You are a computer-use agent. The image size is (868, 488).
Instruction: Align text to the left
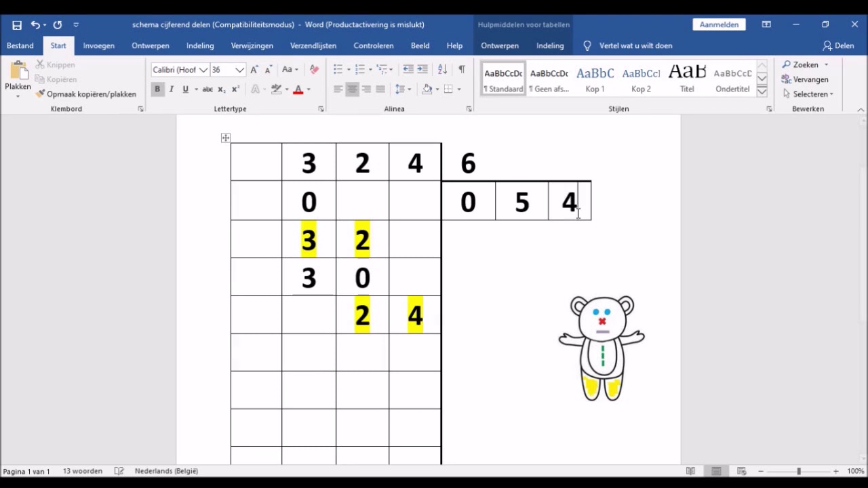[338, 89]
